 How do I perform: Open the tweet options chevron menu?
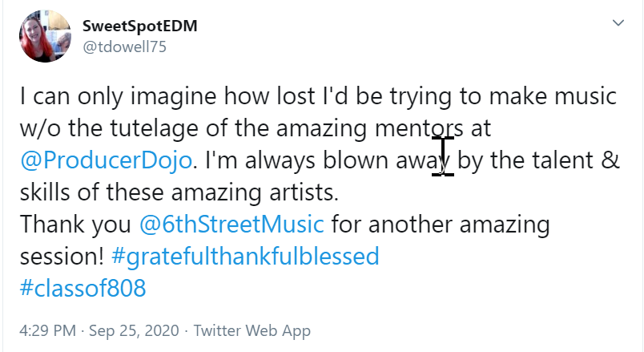(x=618, y=23)
